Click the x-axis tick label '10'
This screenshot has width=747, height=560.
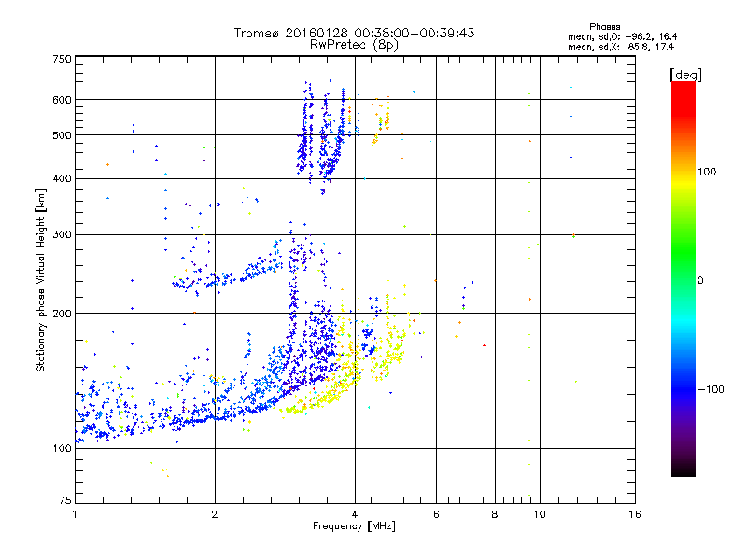tap(540, 514)
